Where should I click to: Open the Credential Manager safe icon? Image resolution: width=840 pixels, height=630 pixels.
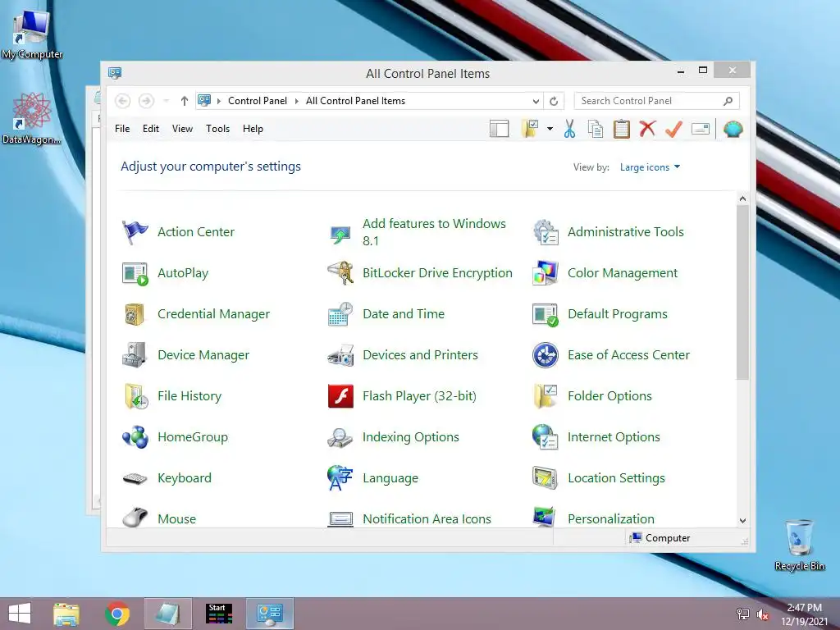tap(135, 314)
